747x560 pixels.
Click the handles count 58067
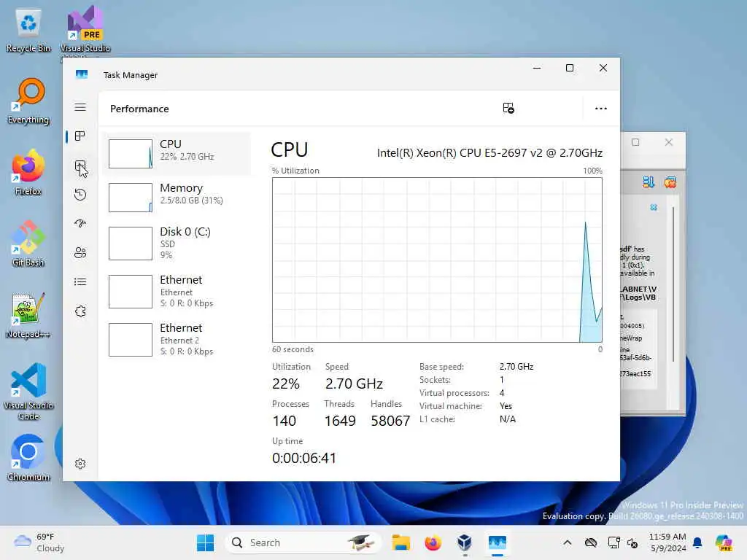pos(390,421)
